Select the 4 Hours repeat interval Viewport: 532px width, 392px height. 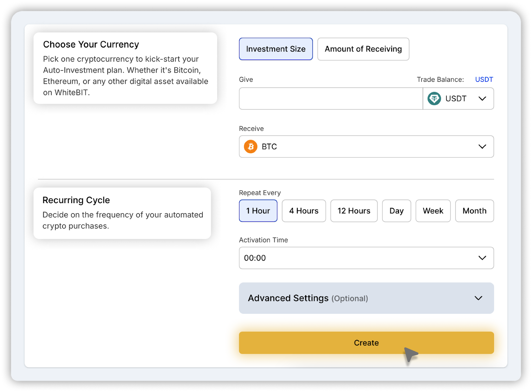[304, 211]
